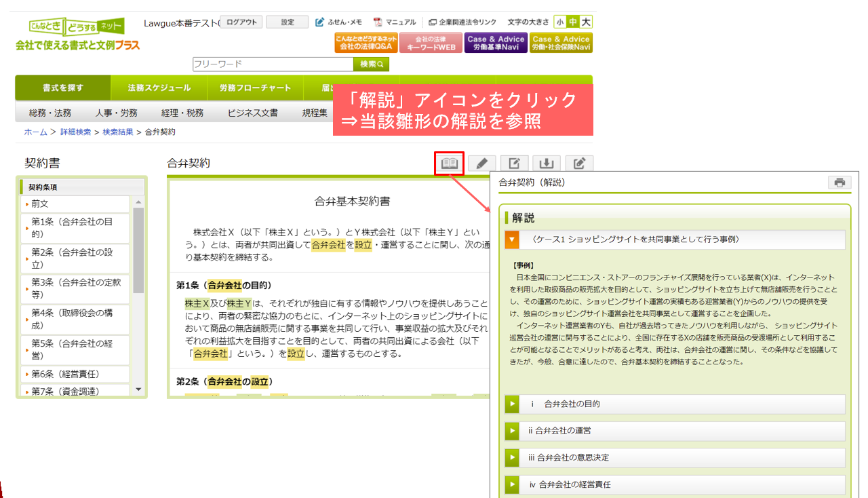This screenshot has width=868, height=498.
Task: Click the download arrow icon
Action: click(546, 164)
